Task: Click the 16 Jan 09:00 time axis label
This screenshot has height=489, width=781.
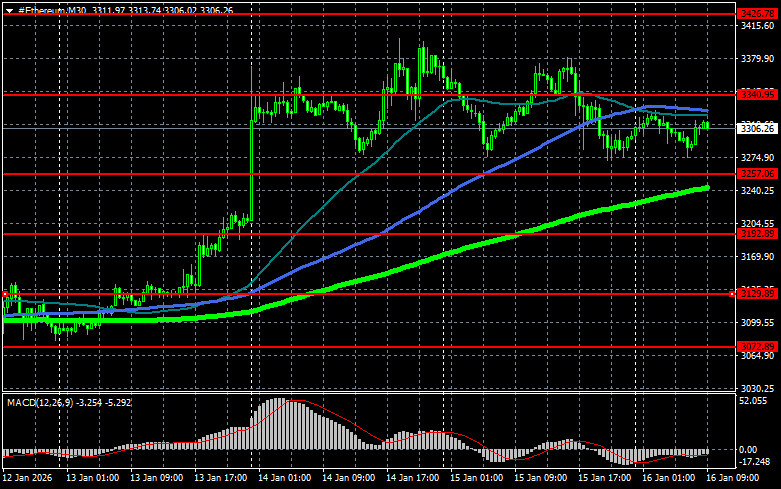Action: (740, 479)
